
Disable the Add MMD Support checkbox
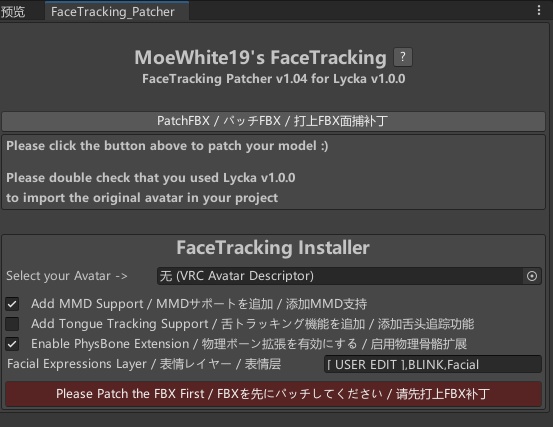[12, 304]
